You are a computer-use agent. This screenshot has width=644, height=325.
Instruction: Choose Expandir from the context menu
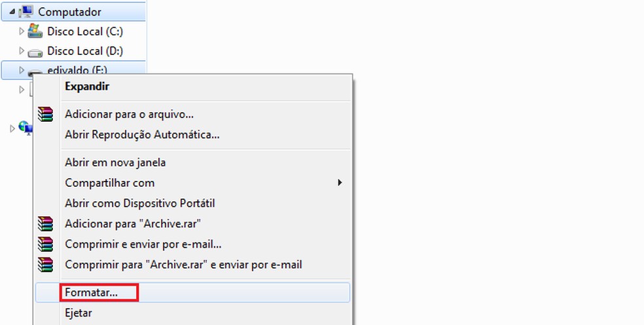click(x=192, y=86)
